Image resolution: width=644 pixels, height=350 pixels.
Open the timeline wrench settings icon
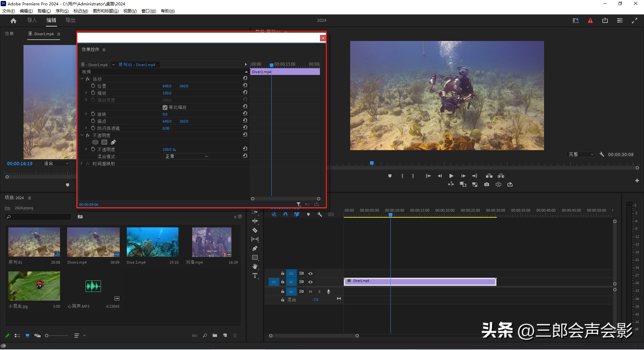click(x=320, y=214)
